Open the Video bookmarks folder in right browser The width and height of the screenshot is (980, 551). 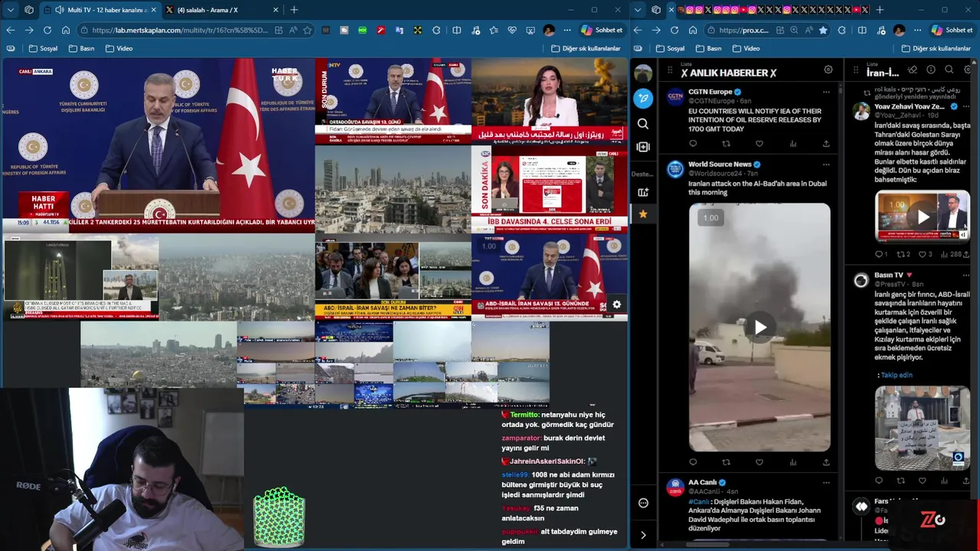pos(746,48)
